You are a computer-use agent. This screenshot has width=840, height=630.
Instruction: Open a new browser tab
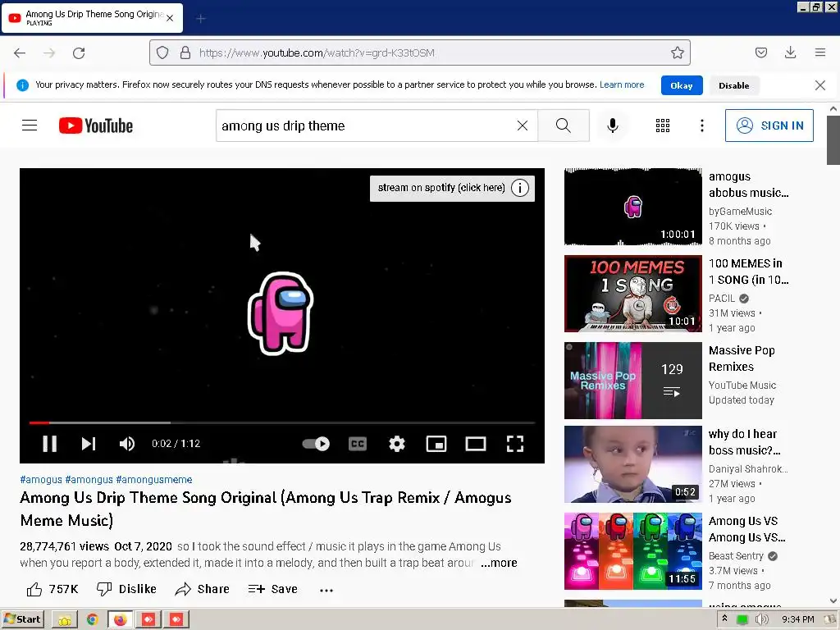point(201,19)
